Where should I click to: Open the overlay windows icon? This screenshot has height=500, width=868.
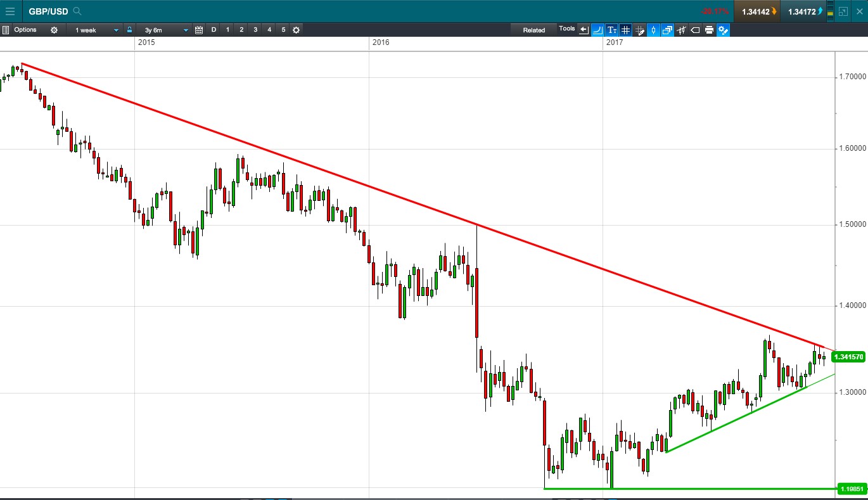(667, 30)
